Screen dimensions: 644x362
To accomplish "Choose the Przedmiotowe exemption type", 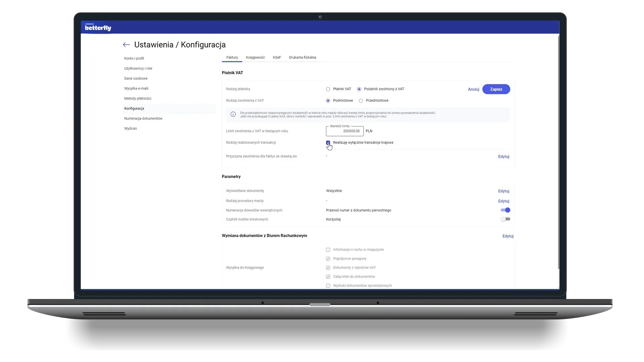I will click(361, 101).
